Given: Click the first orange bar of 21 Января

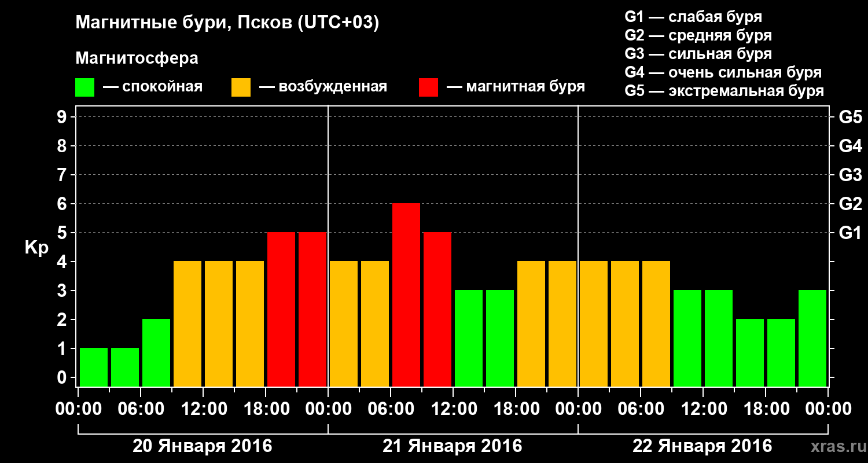Looking at the screenshot, I should (x=344, y=324).
